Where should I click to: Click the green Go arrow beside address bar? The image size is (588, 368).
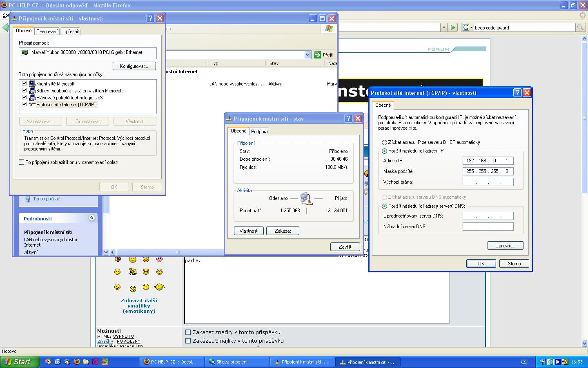point(452,27)
